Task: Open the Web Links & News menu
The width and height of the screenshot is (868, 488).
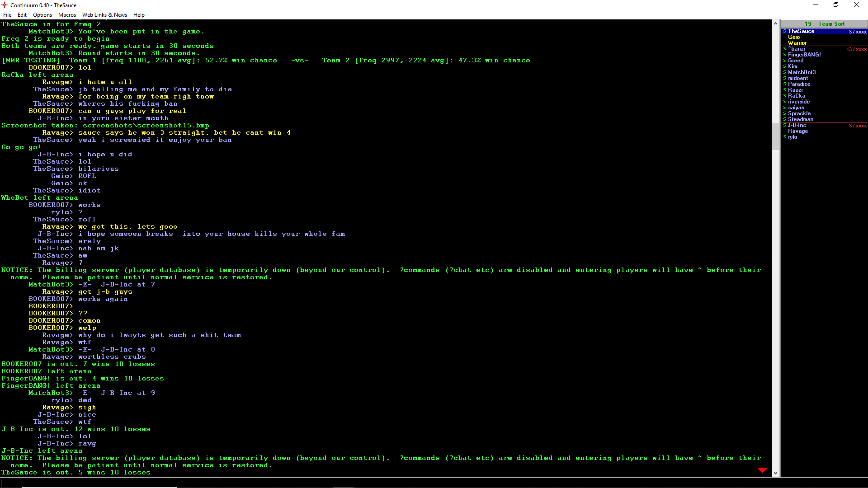Action: click(x=104, y=15)
